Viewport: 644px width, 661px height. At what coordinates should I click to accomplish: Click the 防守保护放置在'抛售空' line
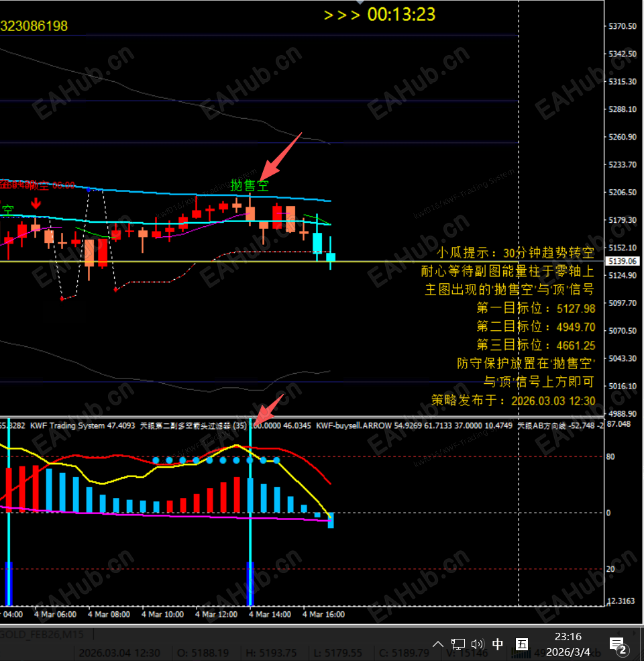526,363
